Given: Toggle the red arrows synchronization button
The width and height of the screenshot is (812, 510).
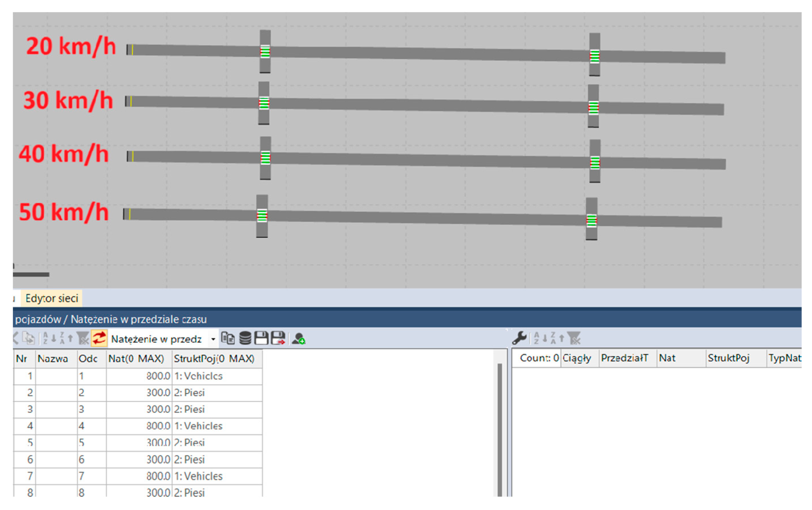Looking at the screenshot, I should pyautogui.click(x=99, y=338).
